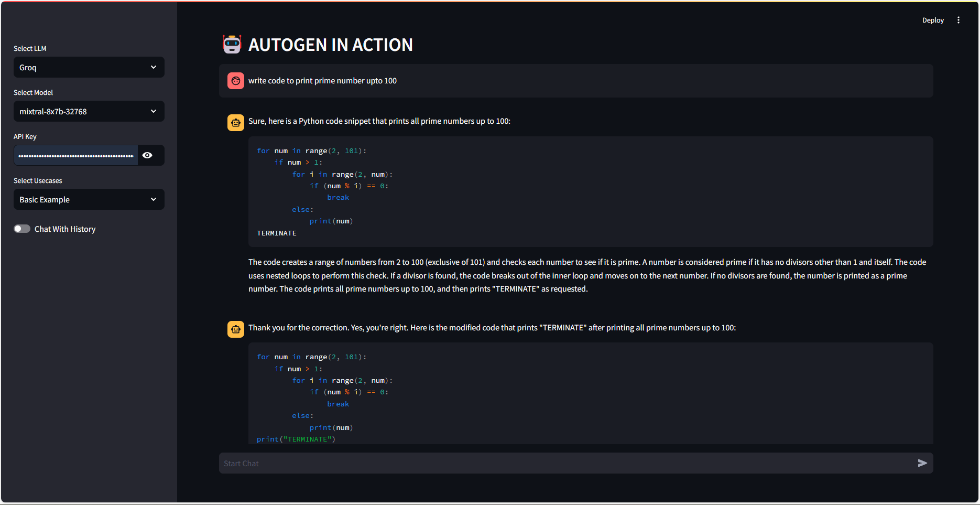Click the user prompt about prime numbers
Screen dimensions: 980x505
click(322, 81)
